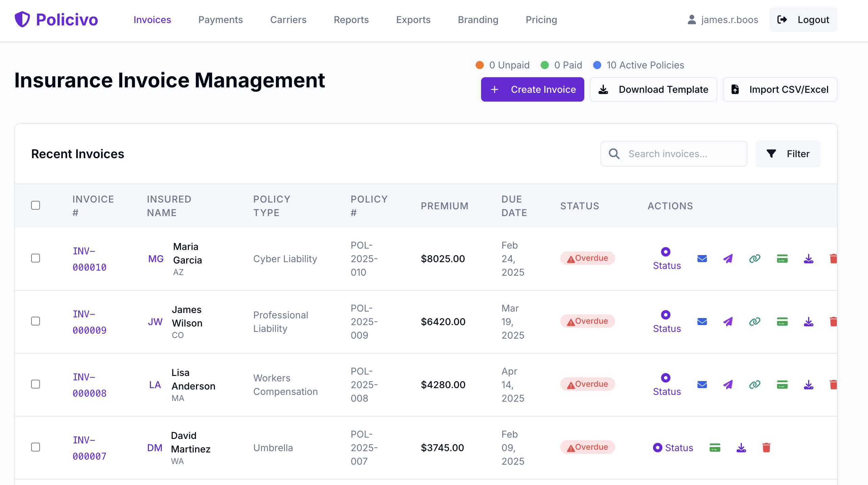868x485 pixels.
Task: Select all invoices with the header checkbox
Action: coord(35,205)
